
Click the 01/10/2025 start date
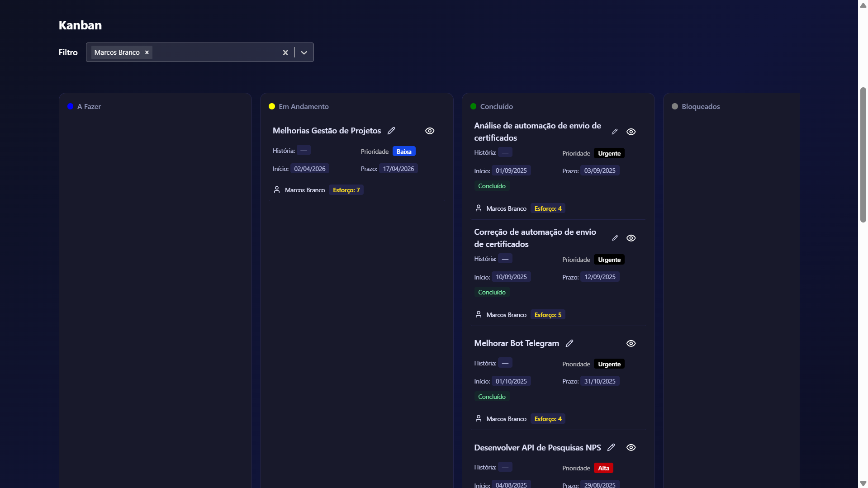(511, 381)
